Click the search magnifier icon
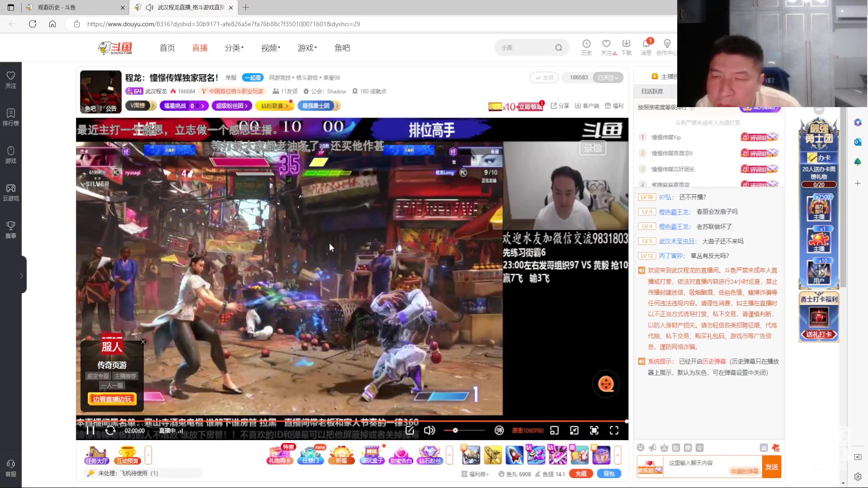Image resolution: width=868 pixels, height=488 pixels. click(559, 47)
